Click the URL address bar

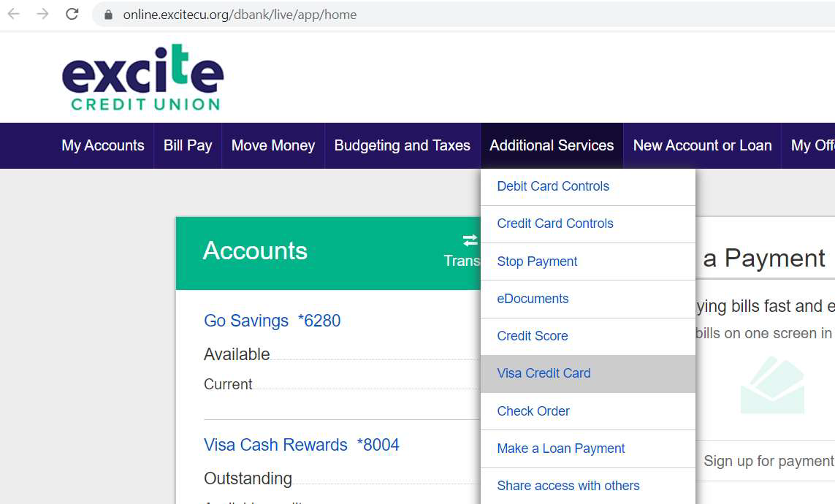[463, 15]
